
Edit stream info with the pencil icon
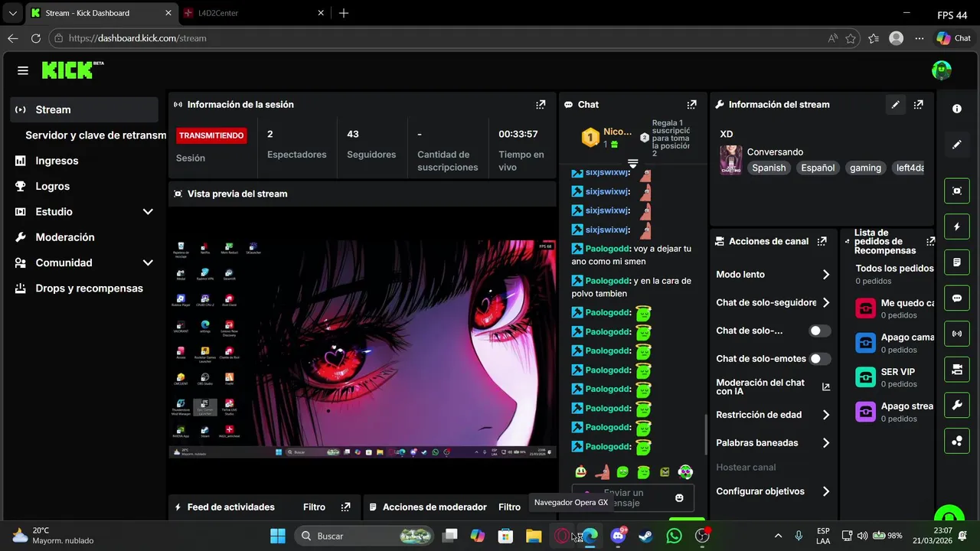(895, 105)
